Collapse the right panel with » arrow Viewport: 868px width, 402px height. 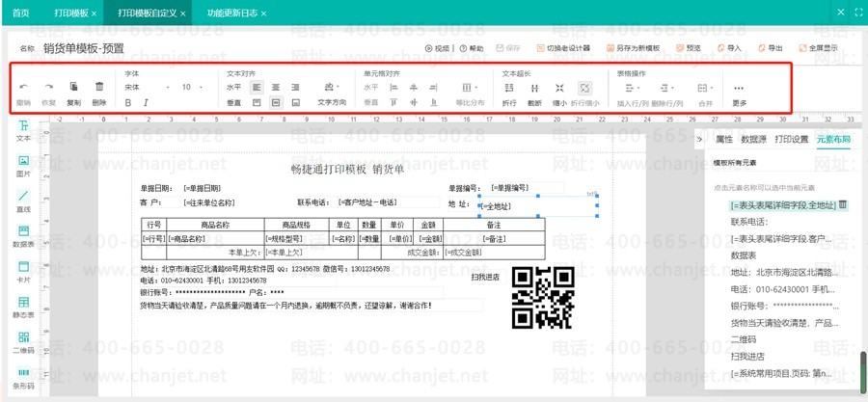tap(699, 140)
